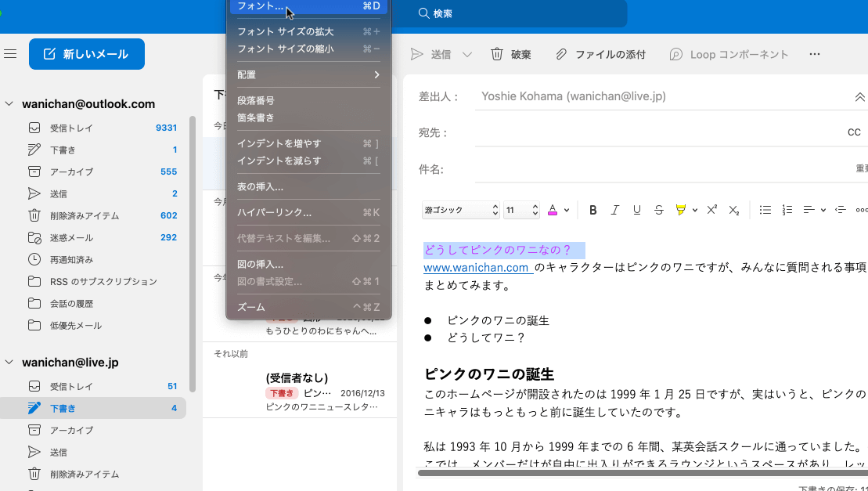Choose ズーム menu item
Image resolution: width=868 pixels, height=491 pixels.
coord(308,307)
